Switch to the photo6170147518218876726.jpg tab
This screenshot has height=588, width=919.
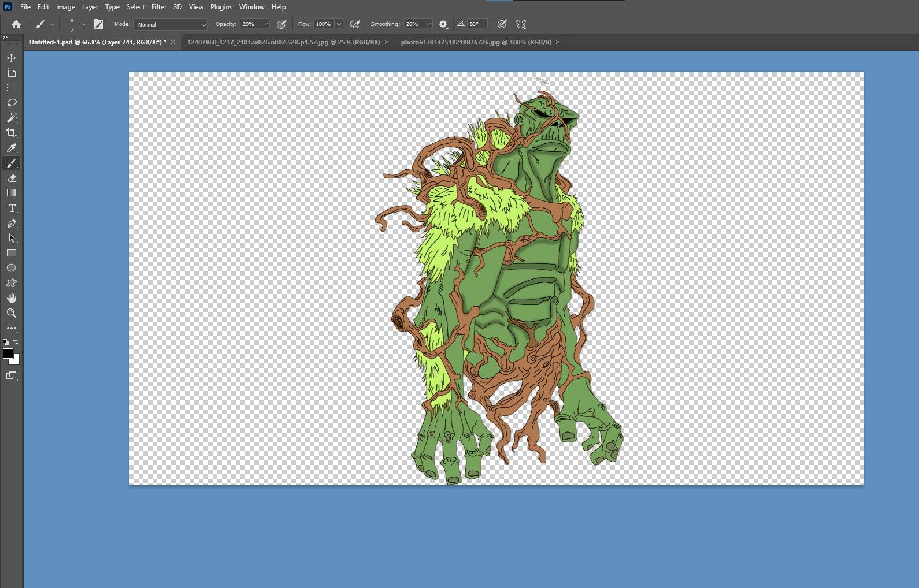pos(476,42)
